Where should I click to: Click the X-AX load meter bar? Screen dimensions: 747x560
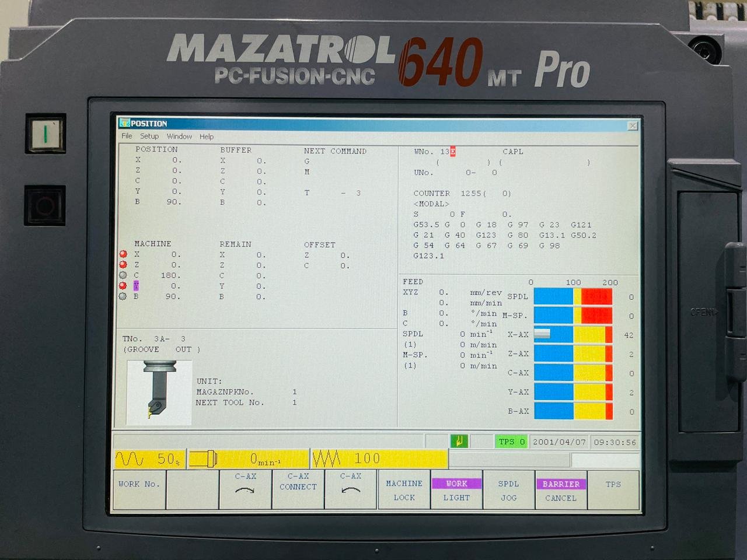tap(573, 335)
